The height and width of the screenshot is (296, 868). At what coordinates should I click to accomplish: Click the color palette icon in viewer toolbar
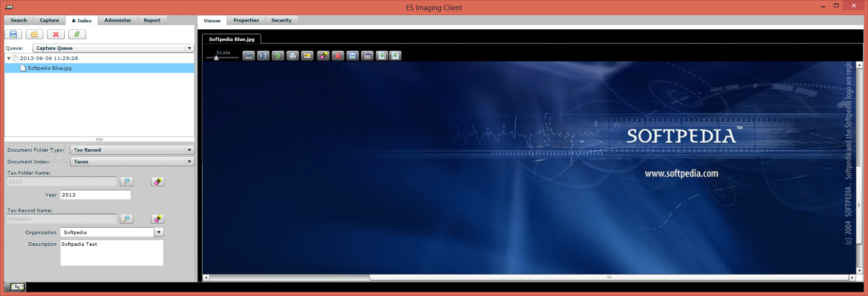click(x=367, y=56)
